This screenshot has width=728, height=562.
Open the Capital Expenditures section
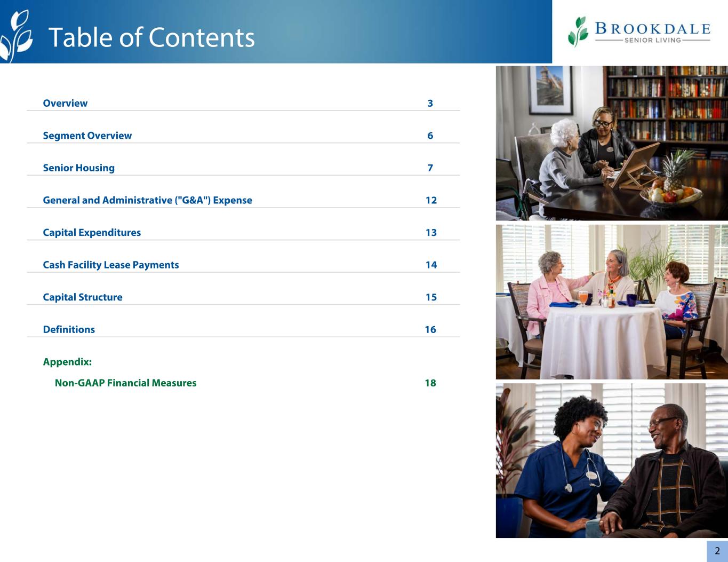click(92, 233)
